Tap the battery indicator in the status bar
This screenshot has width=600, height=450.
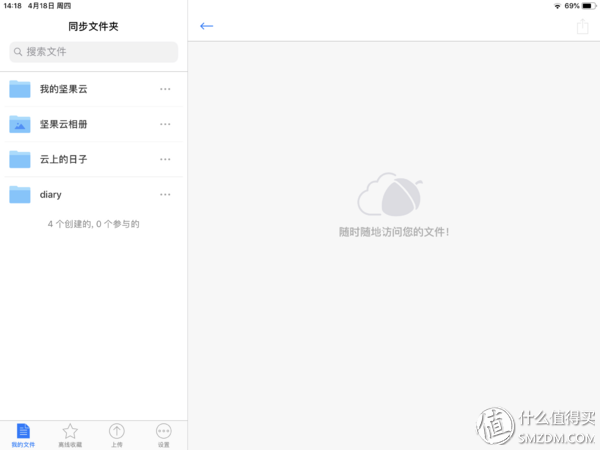tap(587, 6)
